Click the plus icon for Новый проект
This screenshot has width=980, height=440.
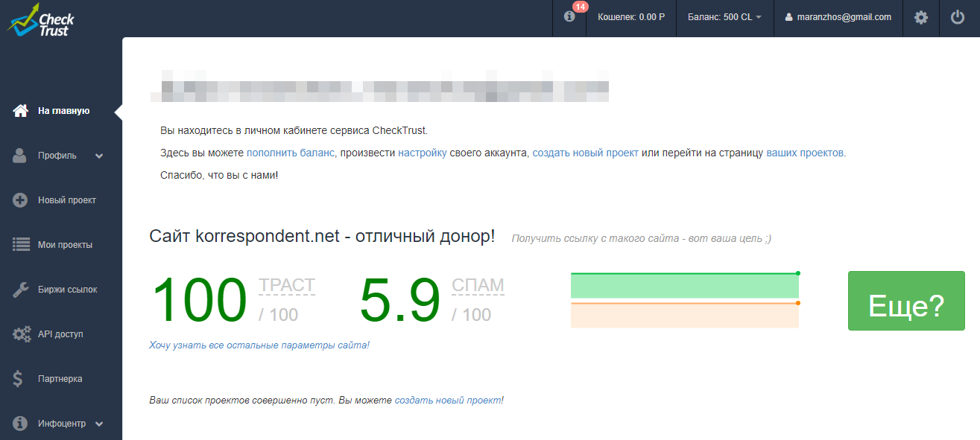pos(21,200)
